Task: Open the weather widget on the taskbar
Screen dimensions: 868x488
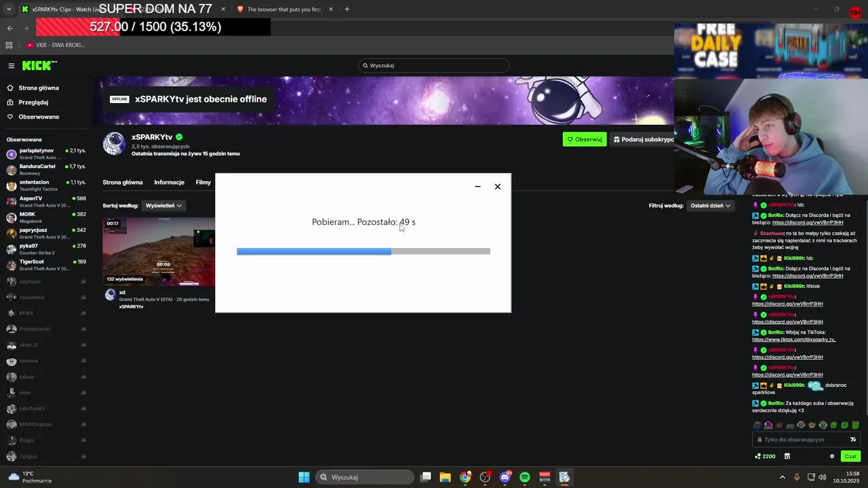Action: coord(29,477)
